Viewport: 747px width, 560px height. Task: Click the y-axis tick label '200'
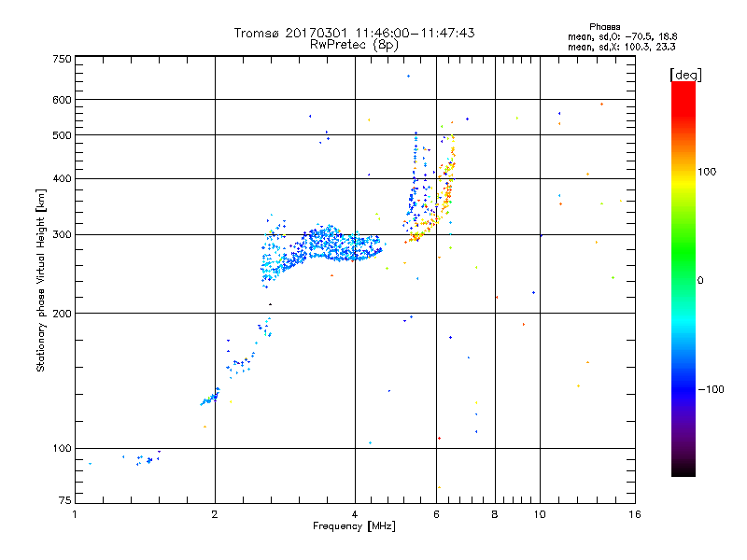(62, 314)
